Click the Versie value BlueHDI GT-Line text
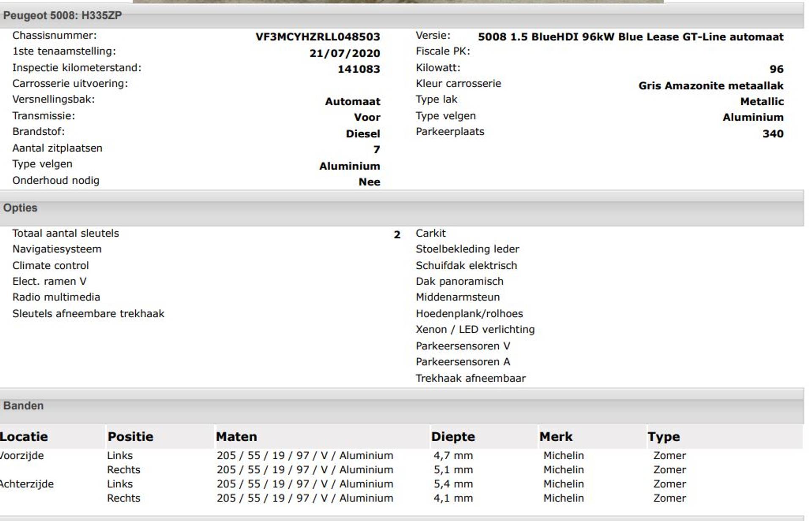 click(631, 37)
